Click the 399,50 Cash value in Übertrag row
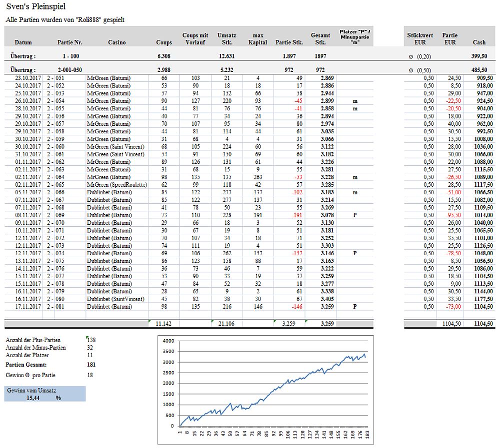This screenshot has height=448, width=500. point(479,56)
